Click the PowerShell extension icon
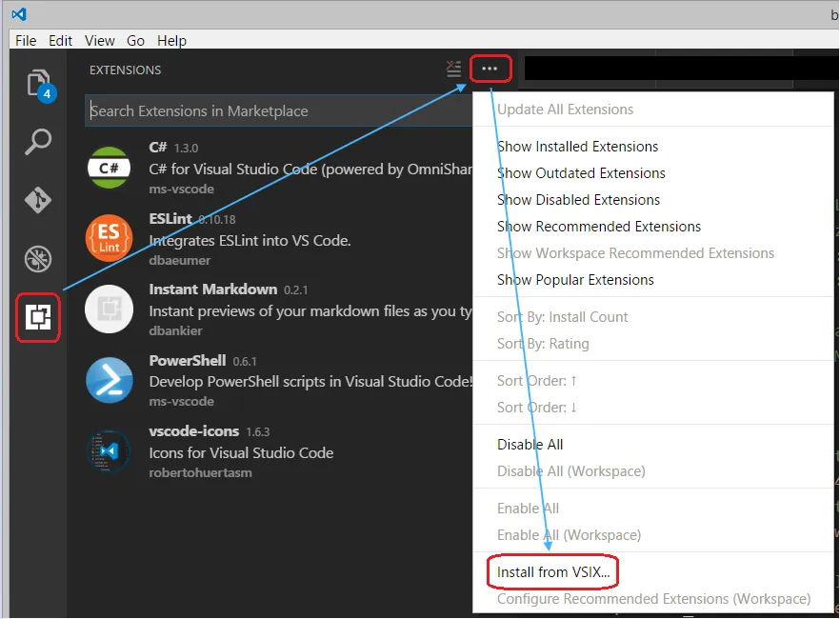 tap(108, 382)
